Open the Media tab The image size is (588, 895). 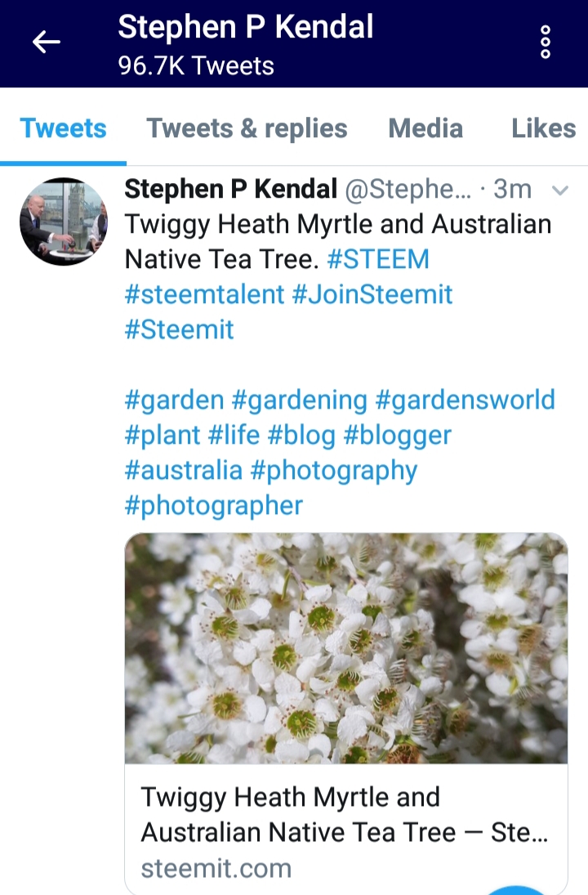[425, 128]
